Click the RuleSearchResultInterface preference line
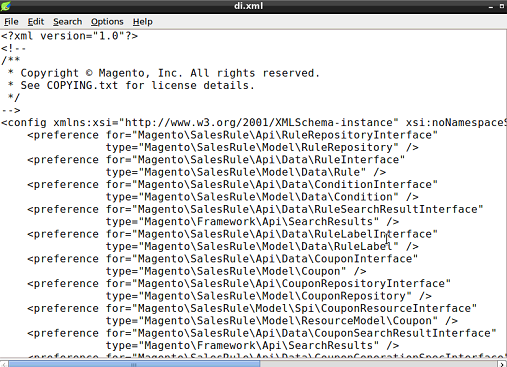The height and width of the screenshot is (367, 507). 255,209
